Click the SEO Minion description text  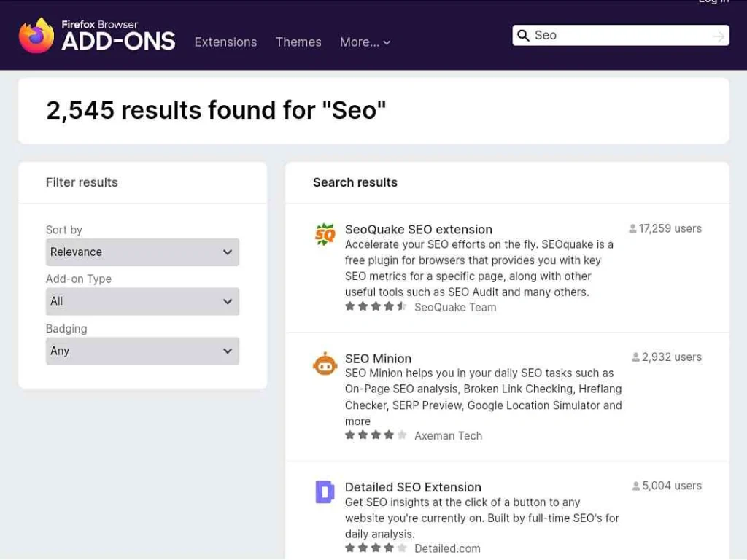pyautogui.click(x=483, y=397)
